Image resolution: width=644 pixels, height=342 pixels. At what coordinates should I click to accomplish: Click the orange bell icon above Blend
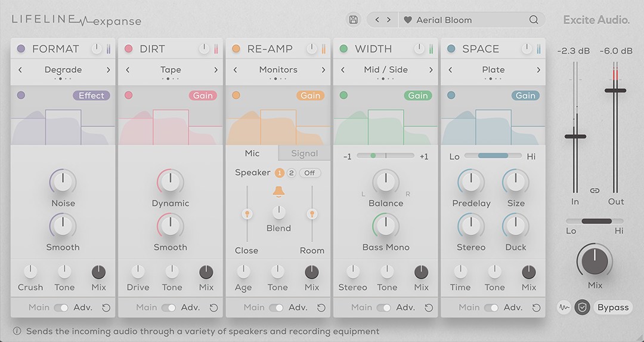point(278,192)
